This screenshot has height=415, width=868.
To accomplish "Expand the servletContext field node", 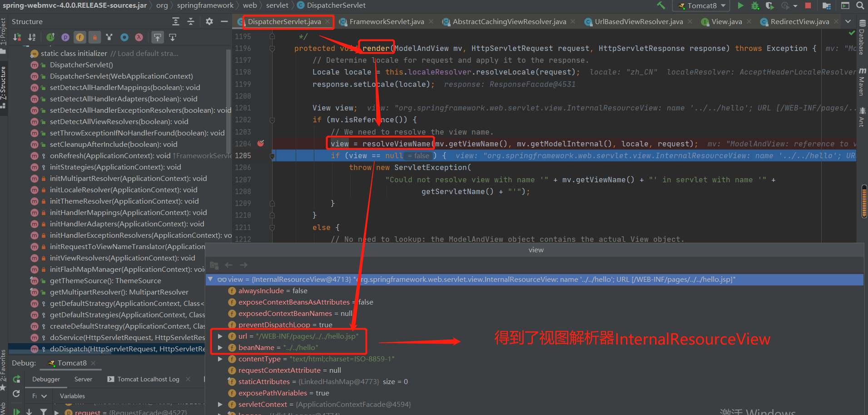I will (220, 404).
